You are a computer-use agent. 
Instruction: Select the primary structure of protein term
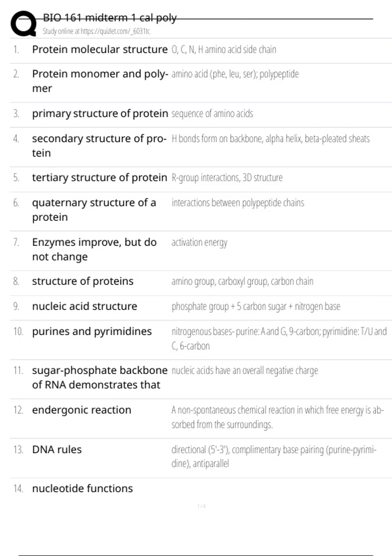(x=100, y=113)
